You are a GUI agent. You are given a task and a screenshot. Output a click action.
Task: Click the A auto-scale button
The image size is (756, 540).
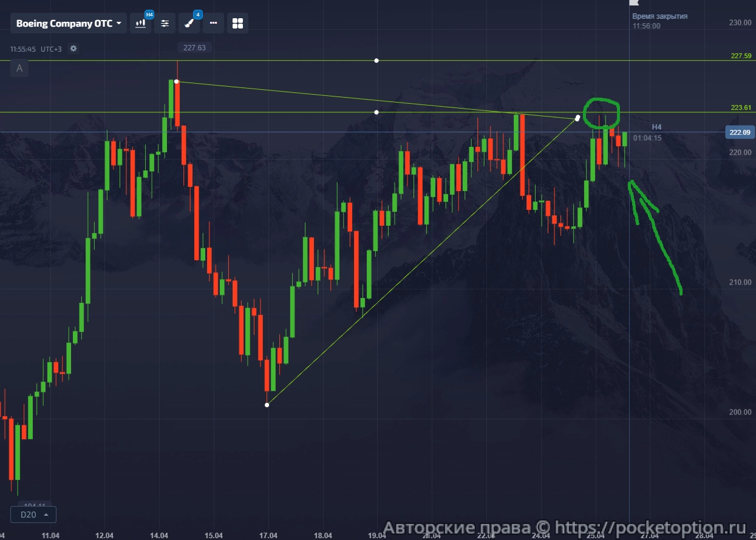coord(19,68)
